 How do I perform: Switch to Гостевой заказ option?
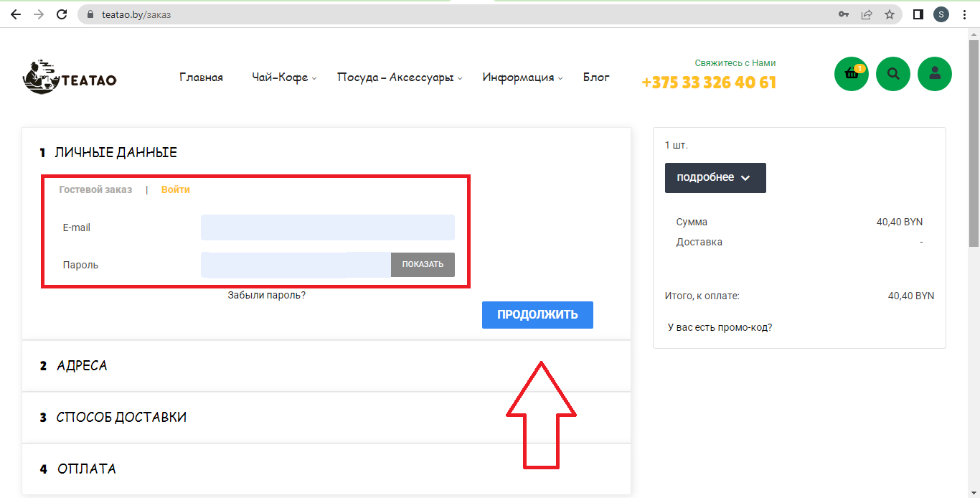point(95,189)
